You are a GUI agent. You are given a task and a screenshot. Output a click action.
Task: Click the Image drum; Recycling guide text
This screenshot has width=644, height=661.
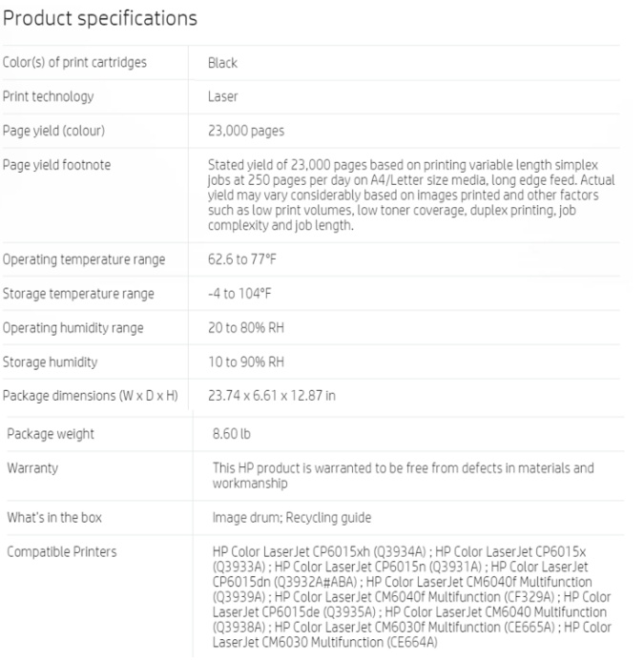pyautogui.click(x=291, y=518)
